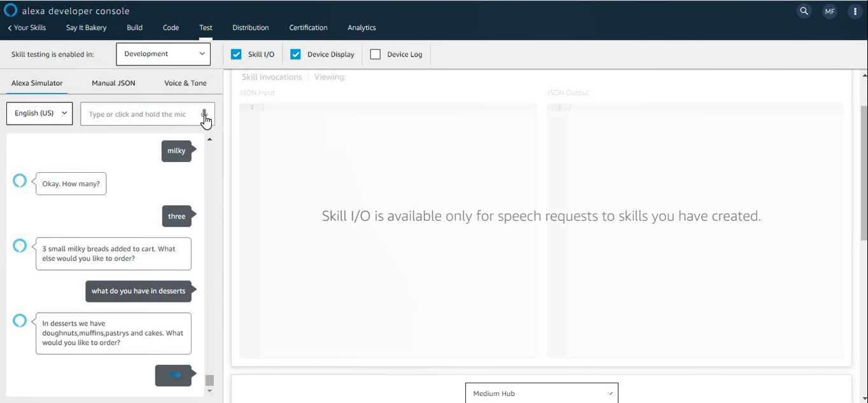
Task: Click the chat scroll-down arrow
Action: click(x=209, y=391)
